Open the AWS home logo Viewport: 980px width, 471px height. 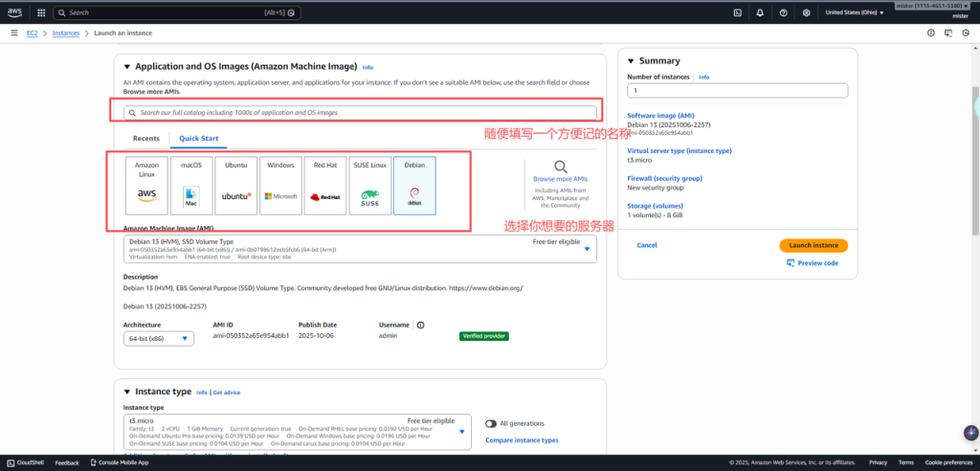pyautogui.click(x=15, y=11)
